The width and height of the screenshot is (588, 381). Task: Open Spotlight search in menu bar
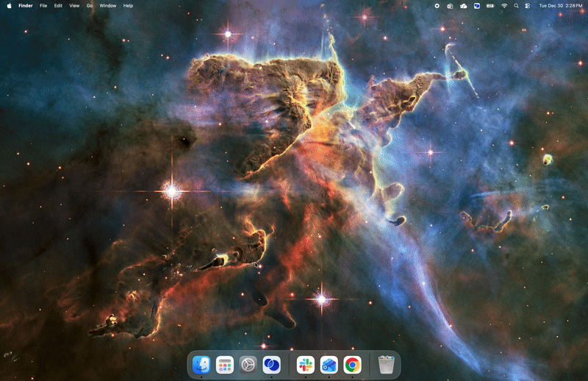[x=517, y=6]
